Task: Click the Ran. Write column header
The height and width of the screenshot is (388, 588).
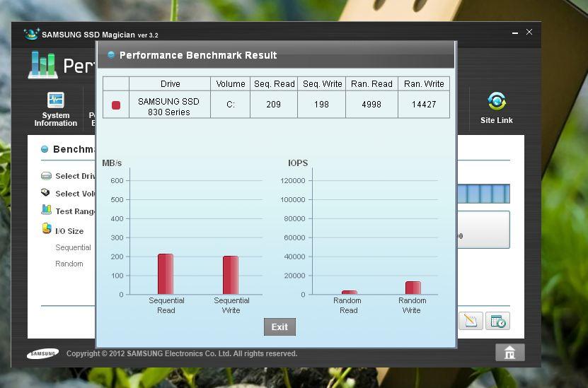Action: click(x=424, y=84)
